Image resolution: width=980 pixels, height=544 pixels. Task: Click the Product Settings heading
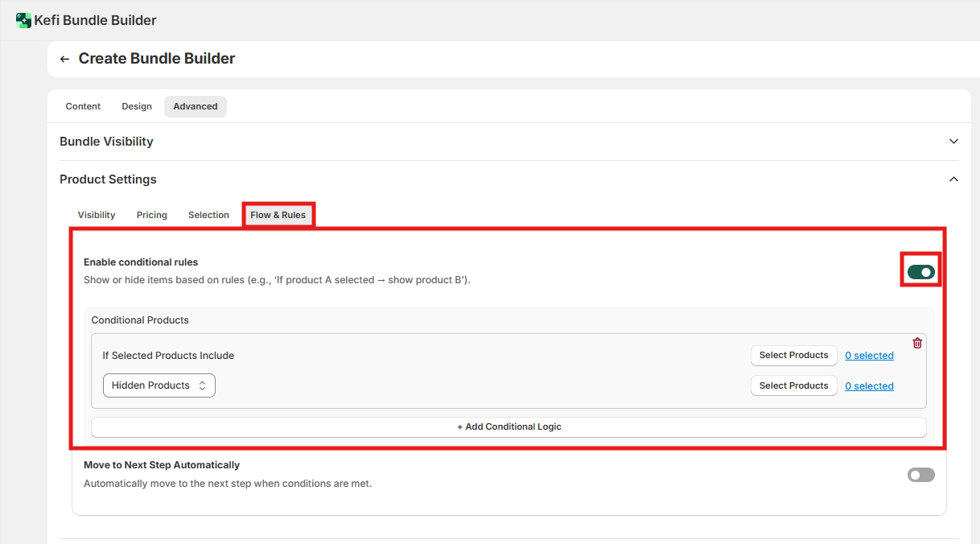[x=108, y=179]
